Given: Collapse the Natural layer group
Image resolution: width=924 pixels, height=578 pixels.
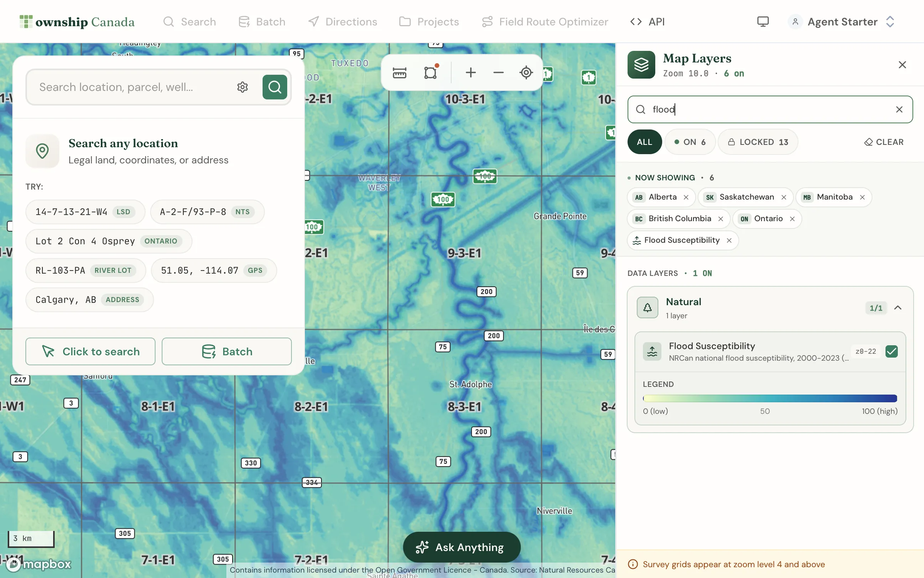Looking at the screenshot, I should coord(898,307).
